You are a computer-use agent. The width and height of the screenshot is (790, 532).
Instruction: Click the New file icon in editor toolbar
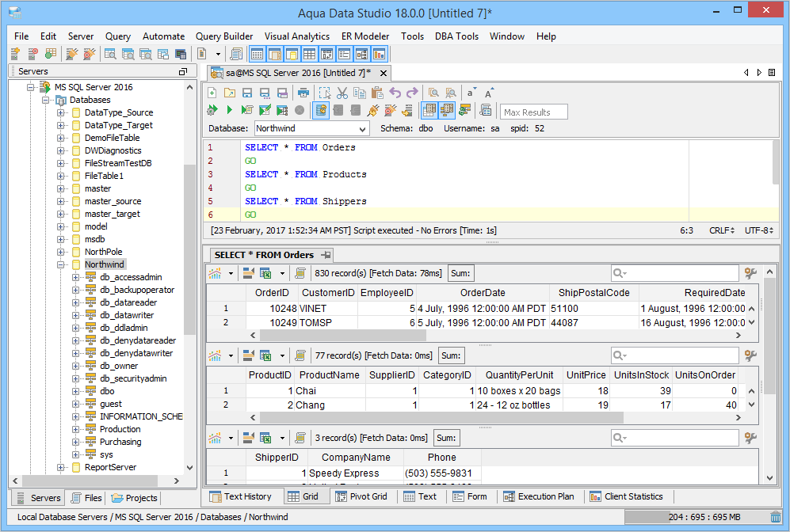(x=212, y=93)
